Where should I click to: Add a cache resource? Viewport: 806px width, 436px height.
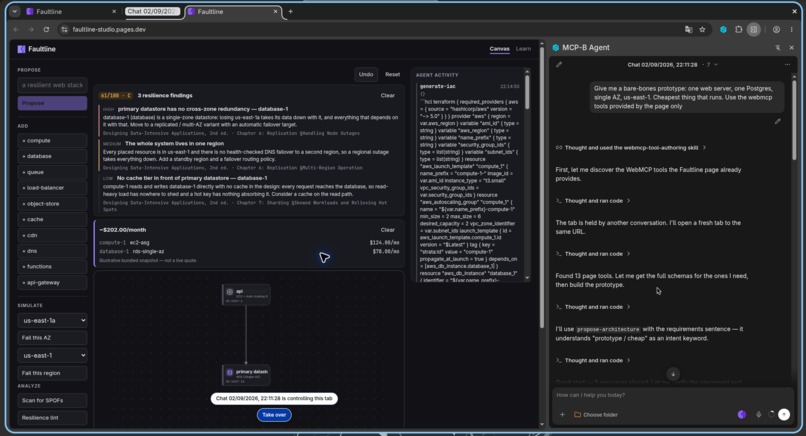coord(52,219)
